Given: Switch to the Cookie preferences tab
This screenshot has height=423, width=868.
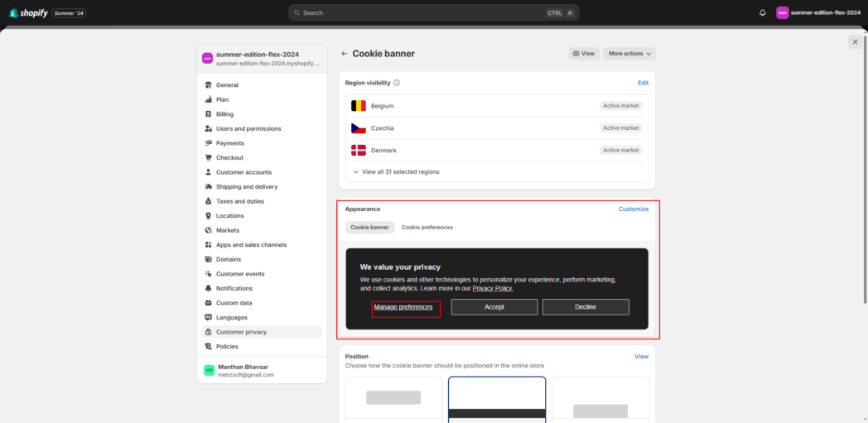Looking at the screenshot, I should pos(427,228).
